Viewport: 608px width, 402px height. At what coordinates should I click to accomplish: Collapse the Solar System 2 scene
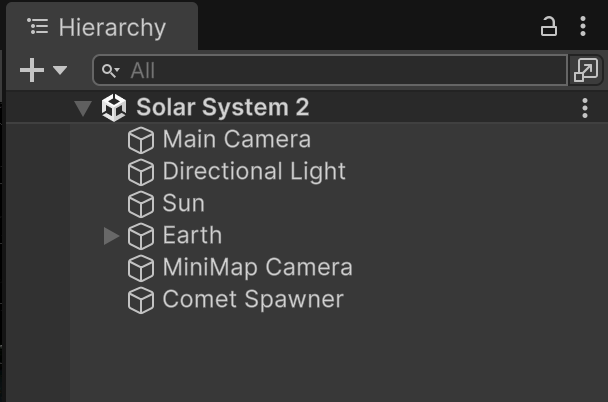click(x=83, y=108)
